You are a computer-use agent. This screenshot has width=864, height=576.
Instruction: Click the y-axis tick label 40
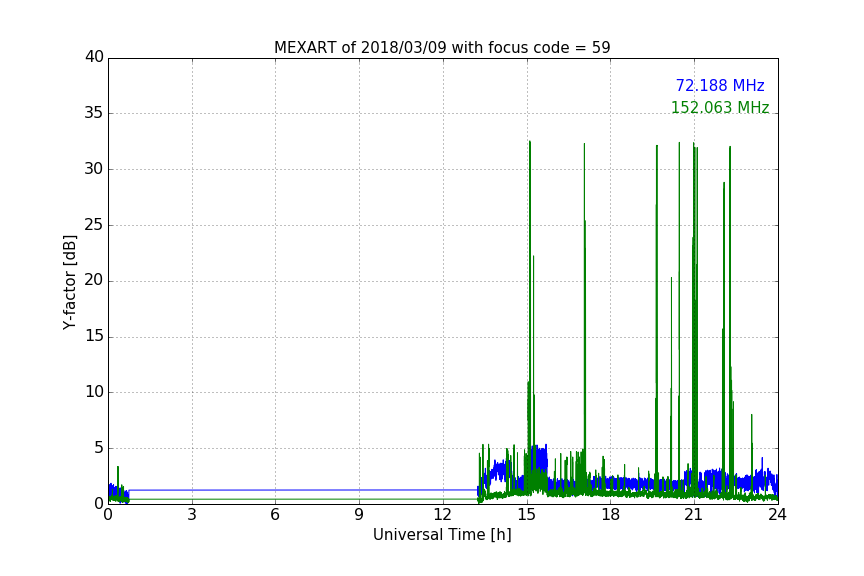(94, 57)
